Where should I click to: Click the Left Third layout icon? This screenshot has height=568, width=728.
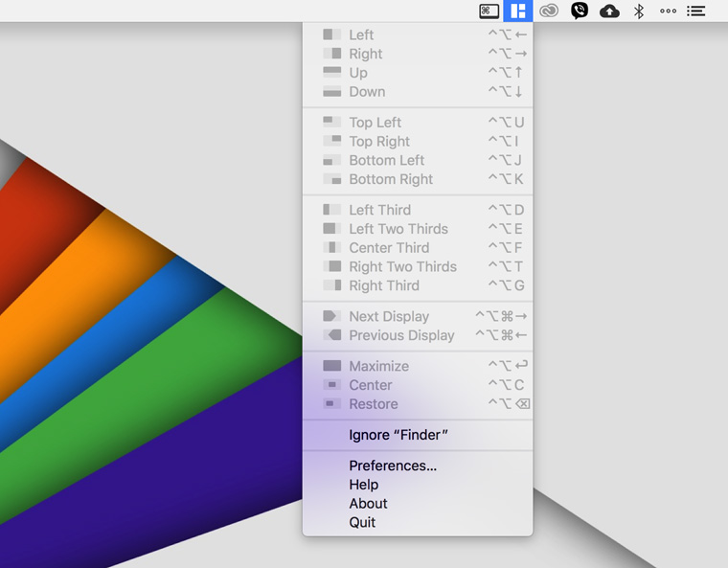tap(332, 210)
